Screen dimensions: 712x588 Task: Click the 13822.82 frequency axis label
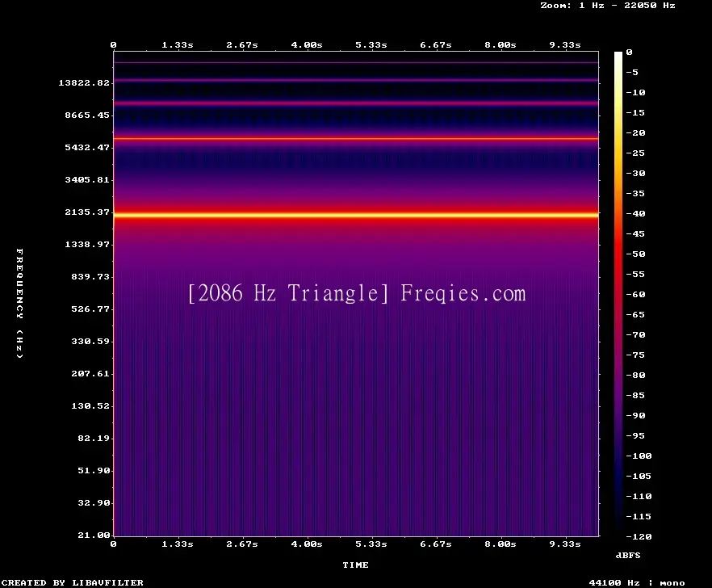coord(84,82)
